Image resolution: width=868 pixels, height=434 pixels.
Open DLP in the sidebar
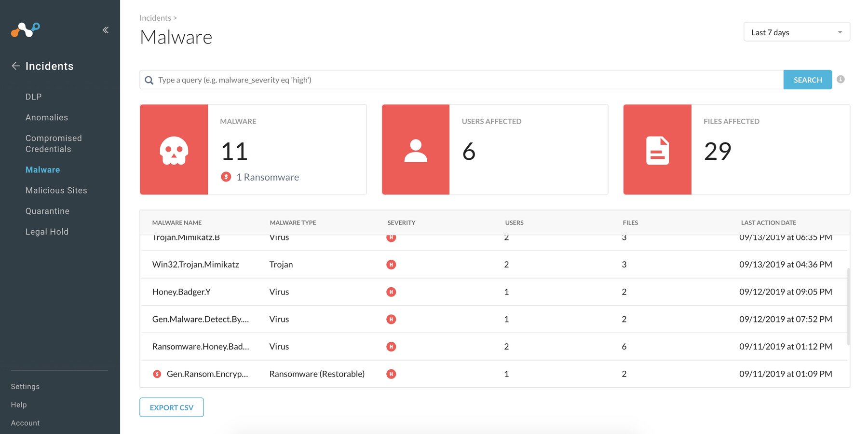click(34, 97)
